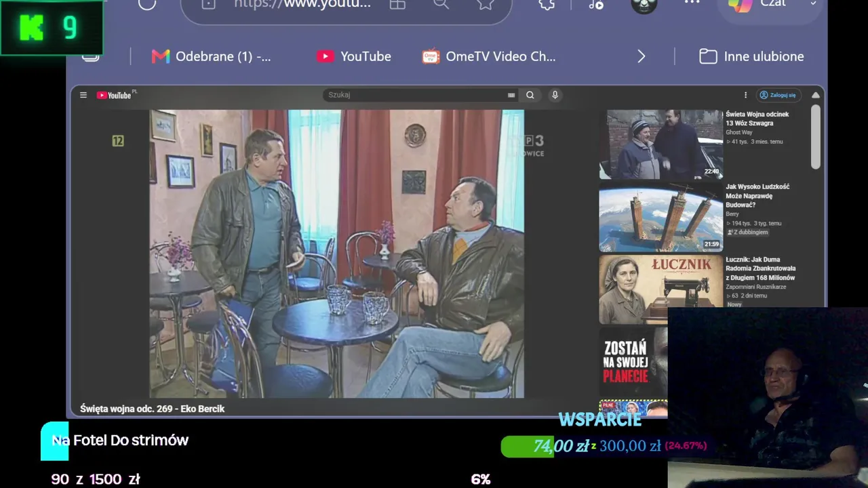Screen dimensions: 868x488
Task: Add page to favorites with star icon
Action: point(486,4)
